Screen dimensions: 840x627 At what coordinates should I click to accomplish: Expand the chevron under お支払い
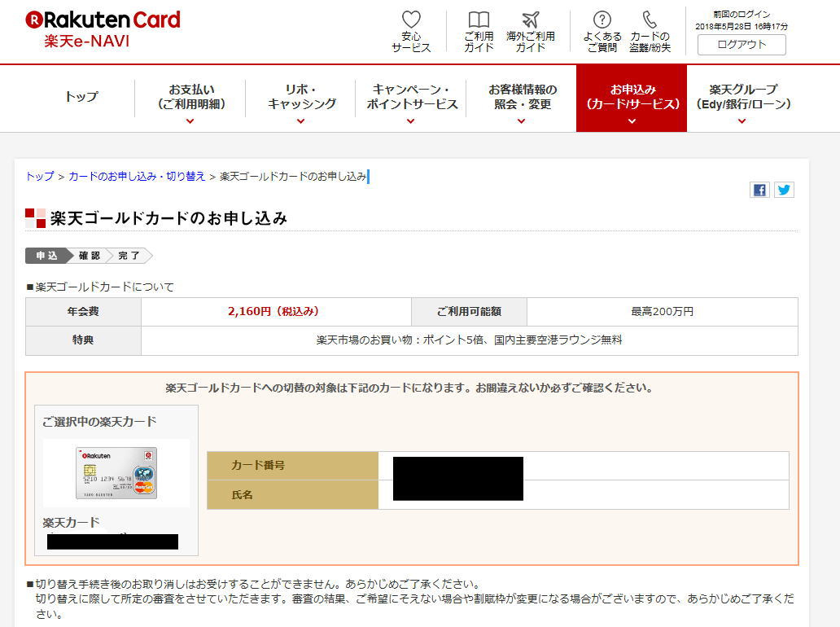pos(190,121)
